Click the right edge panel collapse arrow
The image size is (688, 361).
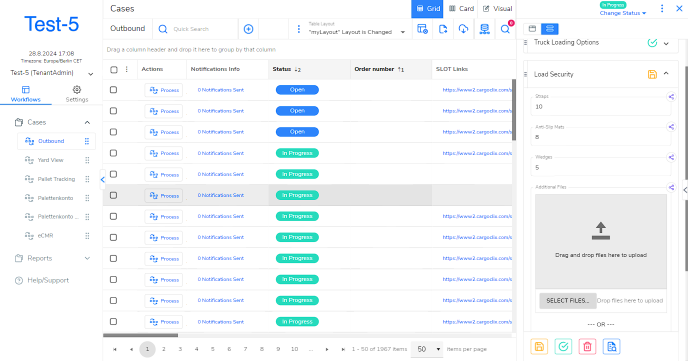pos(685,190)
